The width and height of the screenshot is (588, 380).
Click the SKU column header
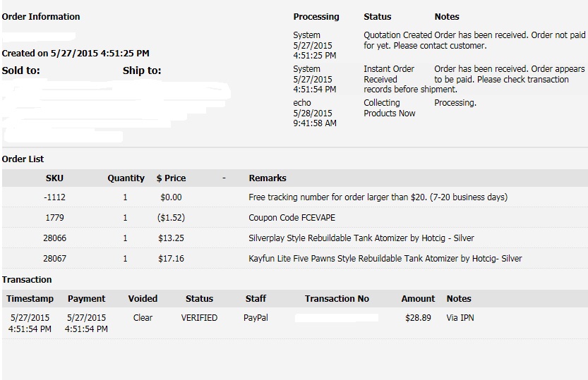54,178
